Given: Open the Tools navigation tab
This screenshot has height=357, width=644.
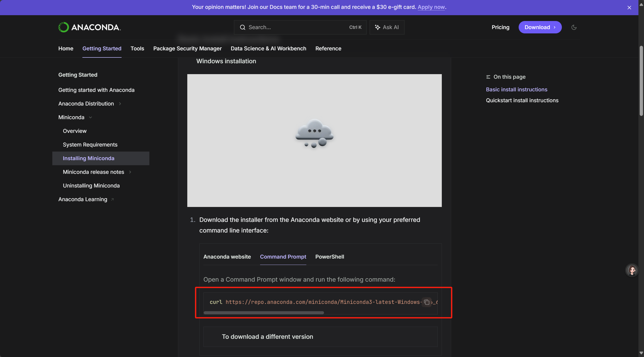Looking at the screenshot, I should tap(137, 48).
